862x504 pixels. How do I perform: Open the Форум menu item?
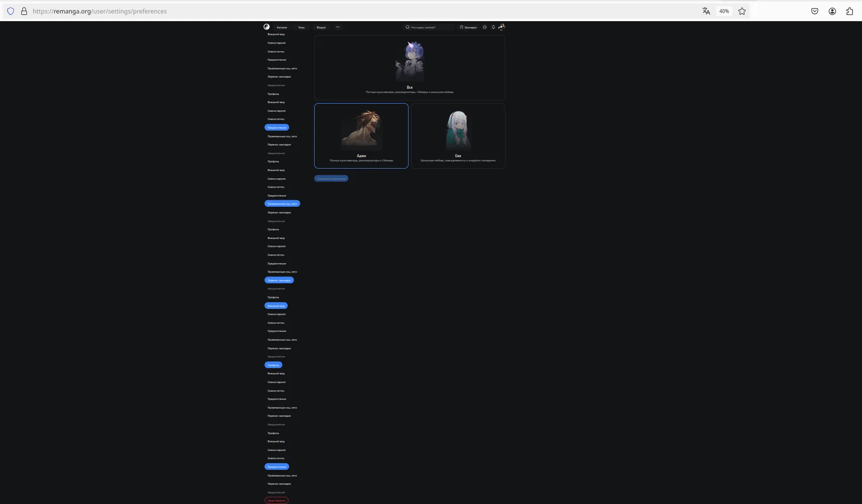pyautogui.click(x=321, y=27)
